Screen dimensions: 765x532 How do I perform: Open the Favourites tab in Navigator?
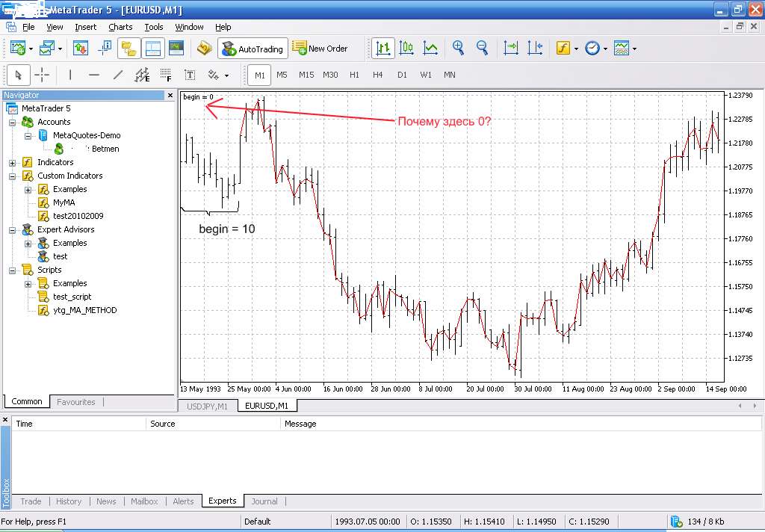click(x=75, y=402)
